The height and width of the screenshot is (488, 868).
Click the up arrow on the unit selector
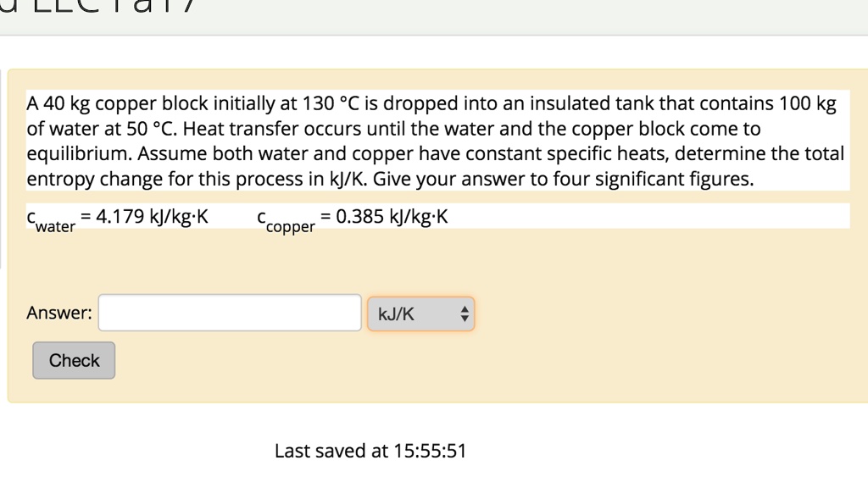point(465,308)
